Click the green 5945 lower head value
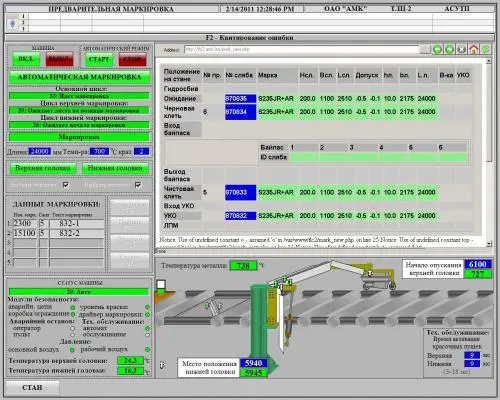 tap(253, 373)
